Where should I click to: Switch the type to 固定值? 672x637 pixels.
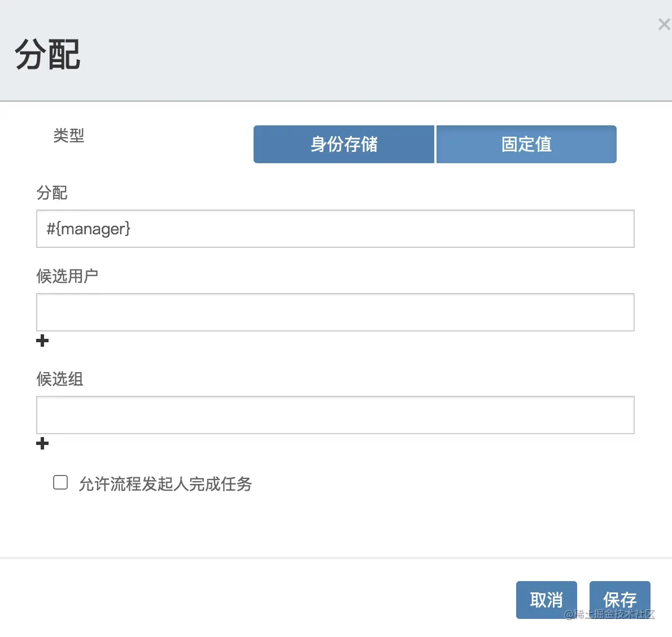point(526,144)
